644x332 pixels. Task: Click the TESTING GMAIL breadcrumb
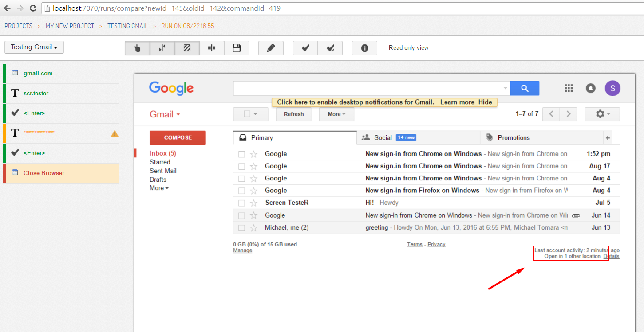pyautogui.click(x=128, y=26)
